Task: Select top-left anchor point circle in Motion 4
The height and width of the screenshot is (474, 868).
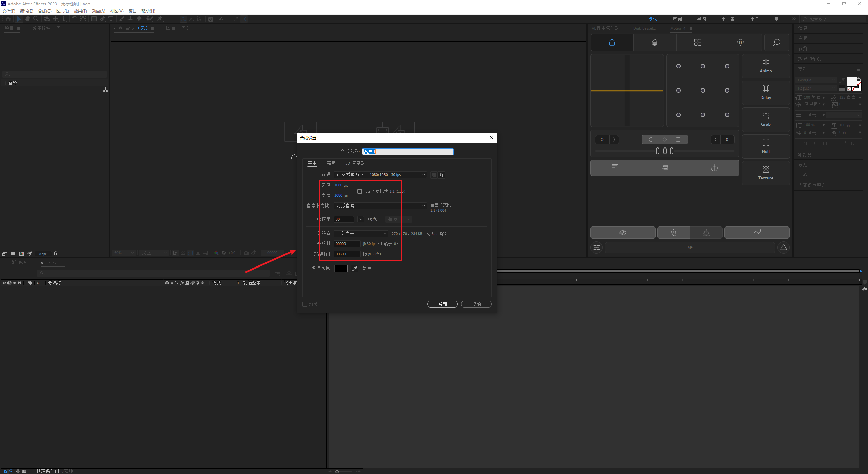Action: (x=678, y=66)
